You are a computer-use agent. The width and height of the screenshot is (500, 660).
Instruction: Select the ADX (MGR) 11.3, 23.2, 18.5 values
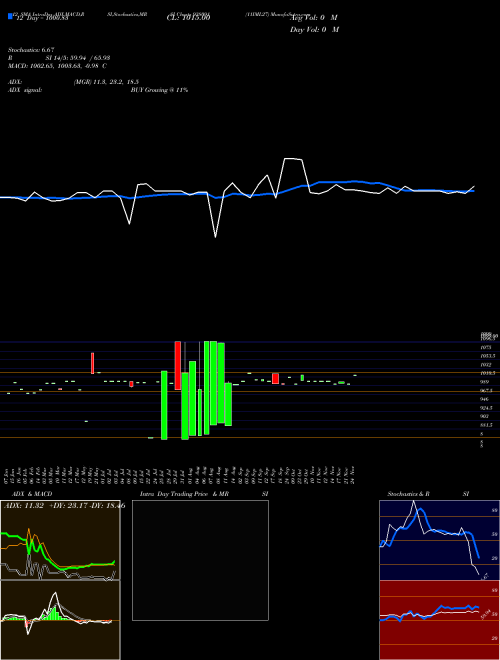click(x=106, y=82)
